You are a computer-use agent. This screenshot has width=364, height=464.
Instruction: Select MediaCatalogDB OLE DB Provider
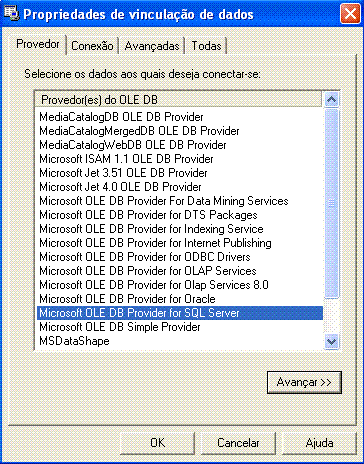180,117
